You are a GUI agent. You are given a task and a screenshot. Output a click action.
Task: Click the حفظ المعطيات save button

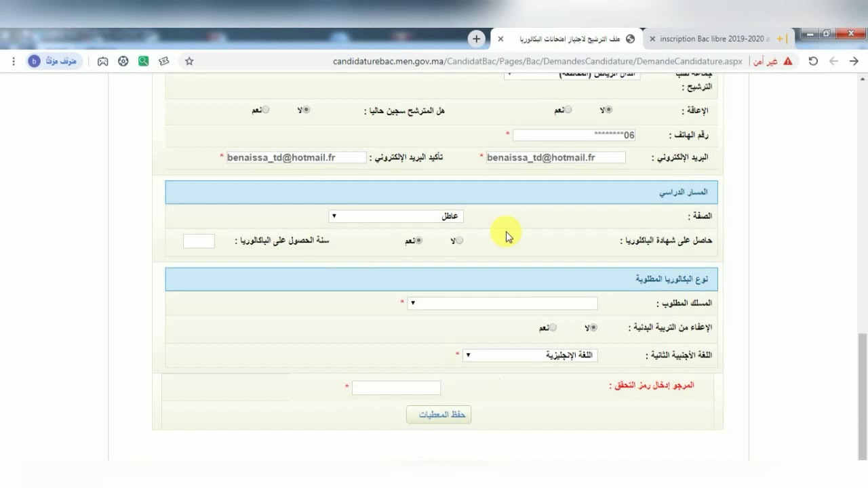pos(439,414)
